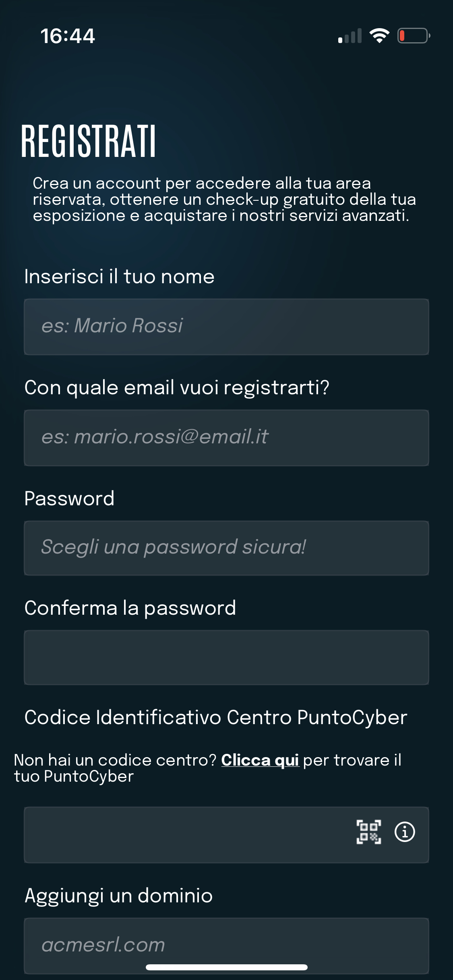453x980 pixels.
Task: Tap the 'Inserisci il tuo nome' label
Action: pos(119,276)
